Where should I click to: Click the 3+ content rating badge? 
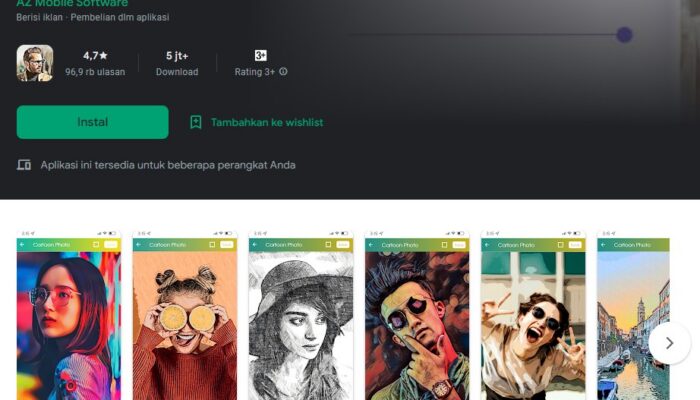[261, 56]
